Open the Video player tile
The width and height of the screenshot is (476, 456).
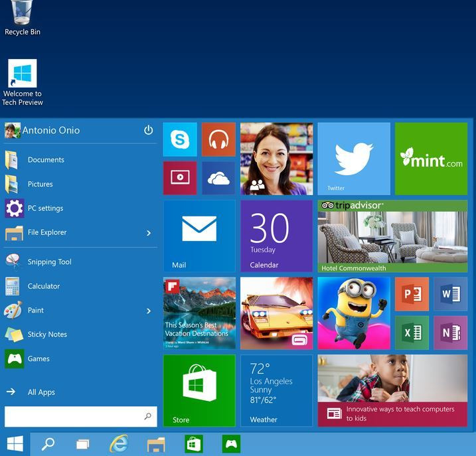(x=180, y=178)
